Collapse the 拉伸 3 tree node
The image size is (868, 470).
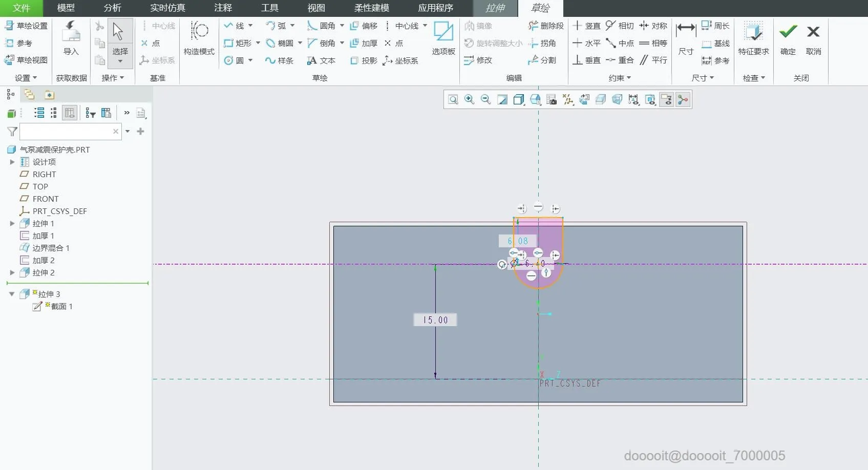click(x=12, y=294)
